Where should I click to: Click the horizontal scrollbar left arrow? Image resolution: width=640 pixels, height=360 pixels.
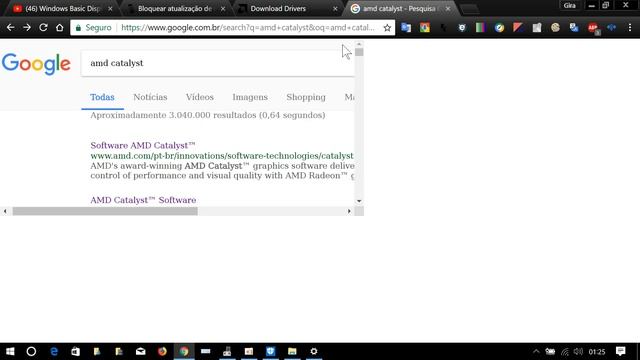click(x=5, y=211)
